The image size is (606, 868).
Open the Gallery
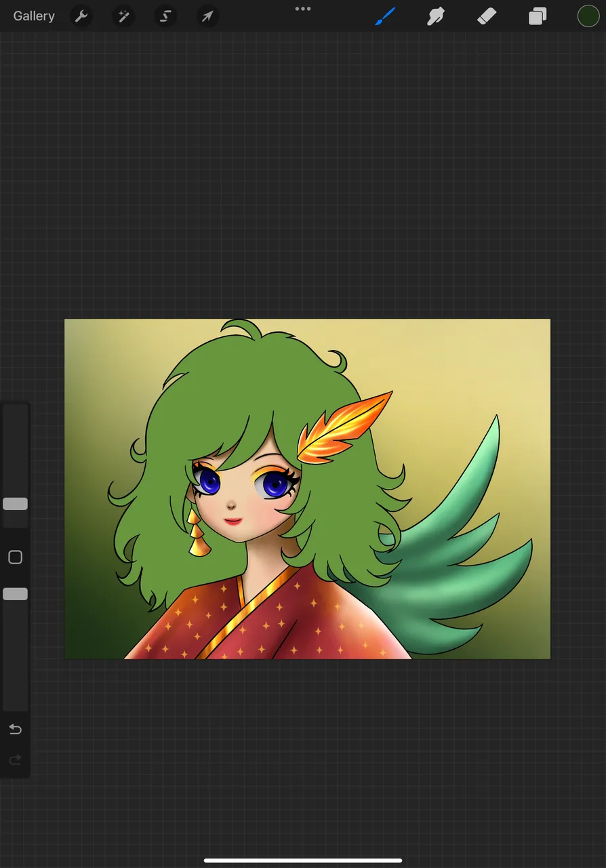tap(34, 16)
